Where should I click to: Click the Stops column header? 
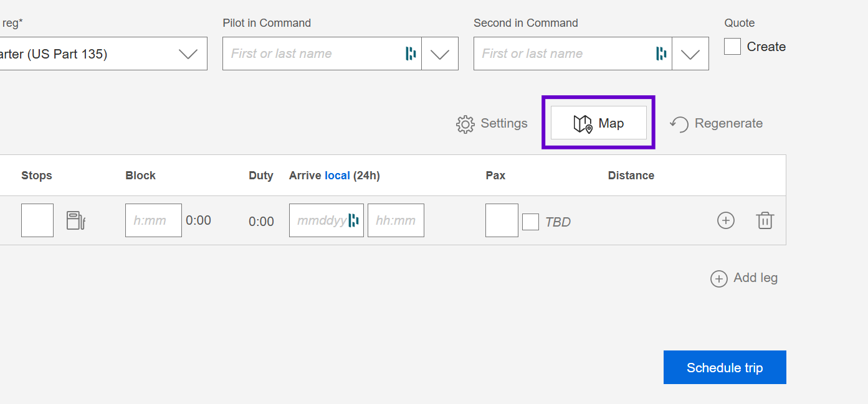click(37, 176)
